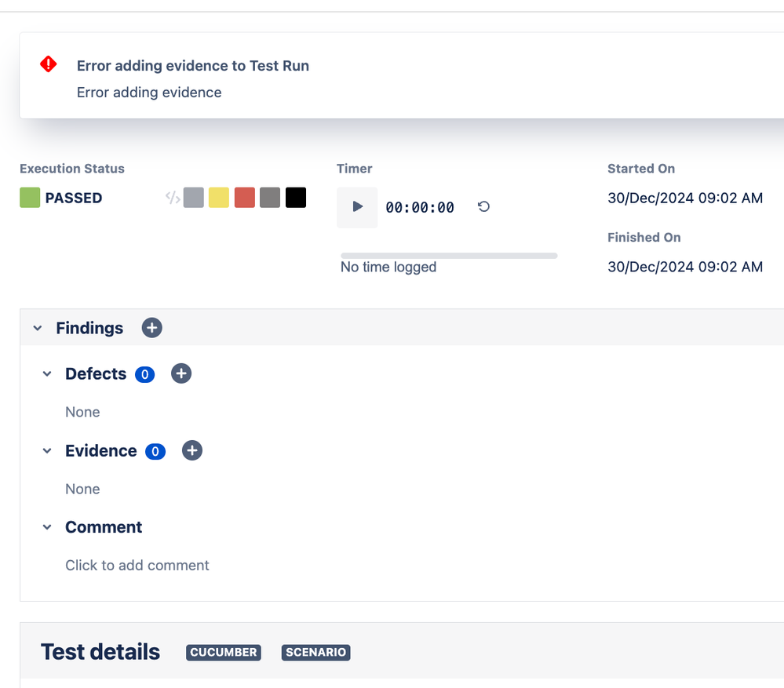The image size is (784, 688).
Task: Collapse the Evidence subsection
Action: (46, 451)
